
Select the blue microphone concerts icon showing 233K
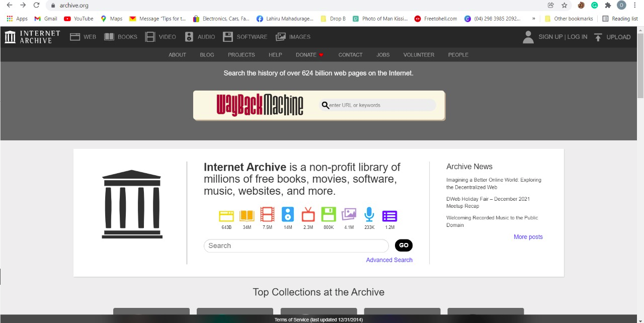coord(369,215)
